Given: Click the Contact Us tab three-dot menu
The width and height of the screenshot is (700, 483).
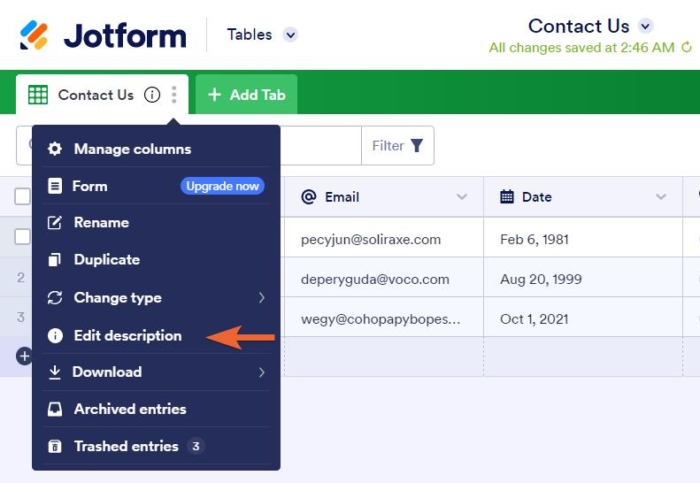Looking at the screenshot, I should click(174, 95).
